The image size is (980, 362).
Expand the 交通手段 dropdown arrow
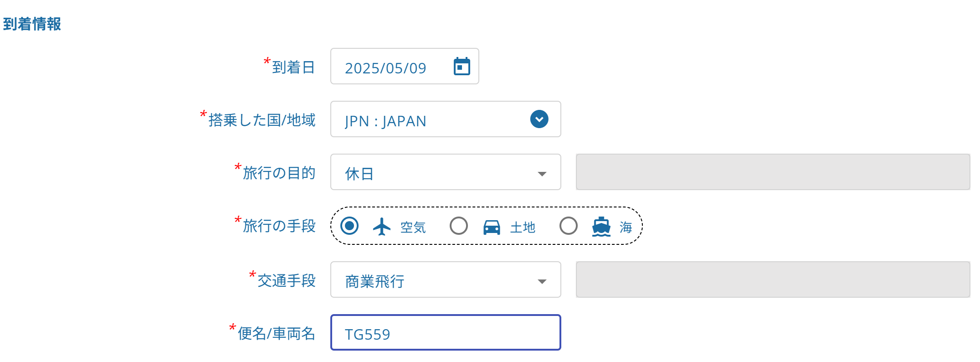pyautogui.click(x=542, y=281)
